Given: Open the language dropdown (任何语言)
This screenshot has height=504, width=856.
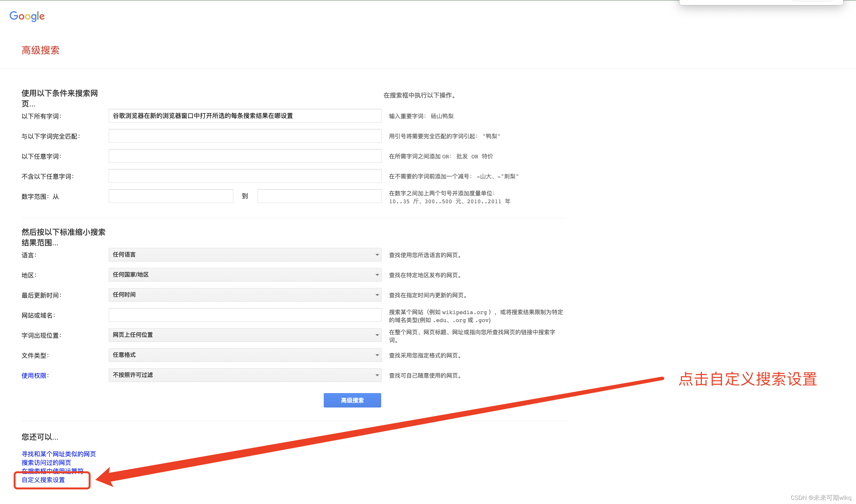Looking at the screenshot, I should (244, 255).
